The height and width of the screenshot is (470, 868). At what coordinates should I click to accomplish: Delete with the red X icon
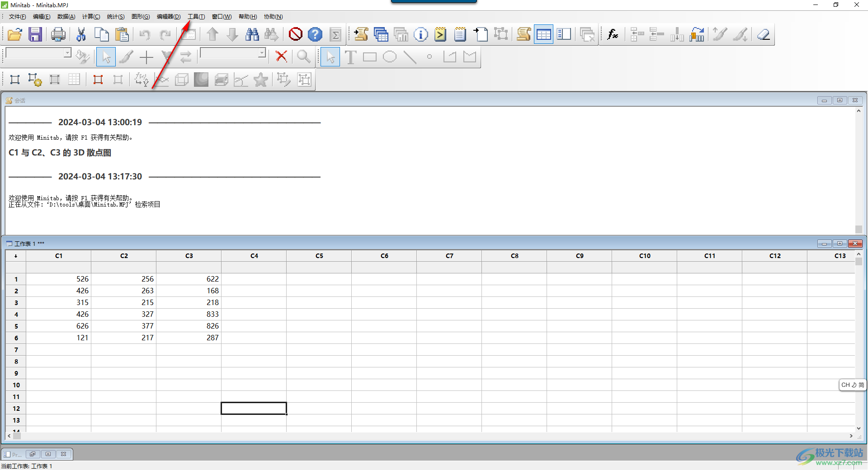pos(281,56)
